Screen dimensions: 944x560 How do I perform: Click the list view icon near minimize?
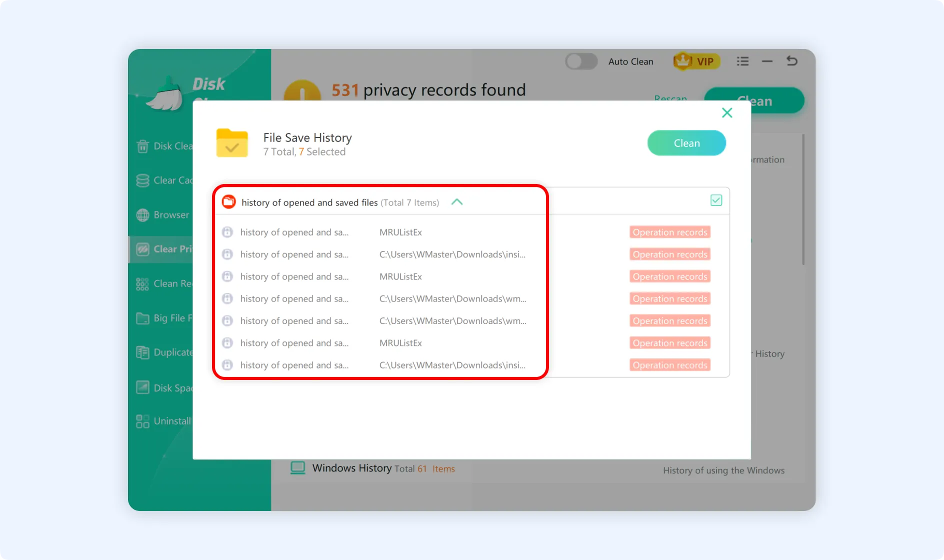tap(743, 61)
